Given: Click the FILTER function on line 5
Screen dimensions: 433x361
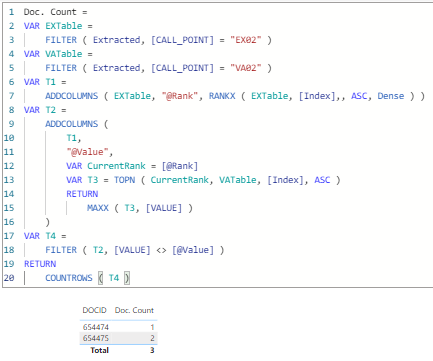Looking at the screenshot, I should [x=61, y=68].
